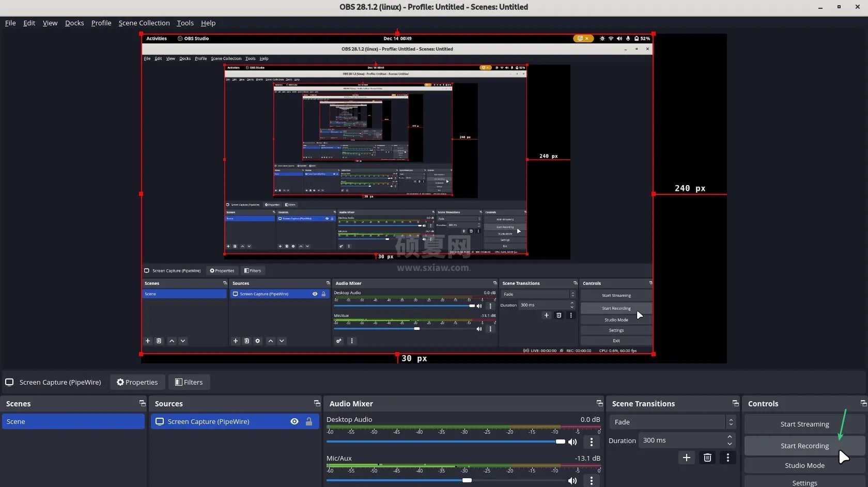Click the brightness icon in preview top bar
868x487 pixels.
(602, 38)
